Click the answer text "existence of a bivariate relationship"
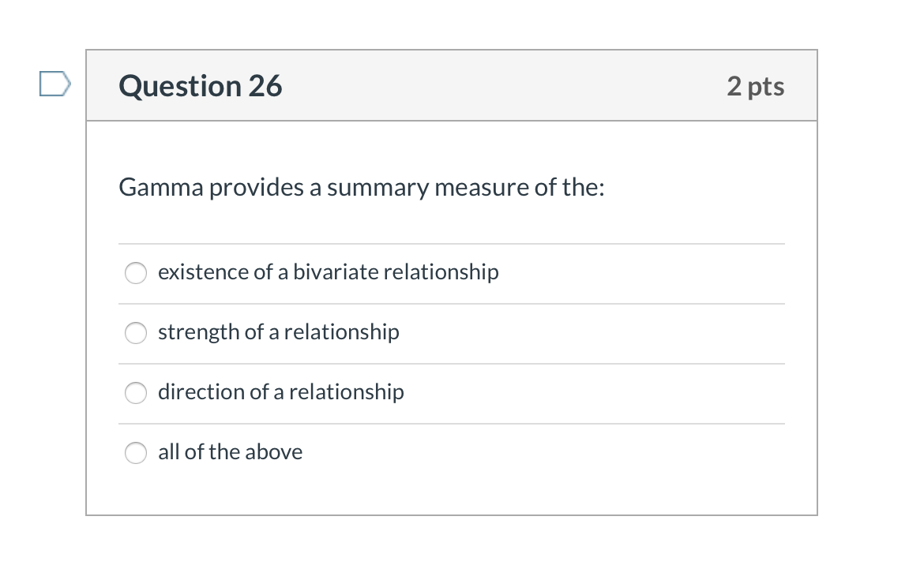 (x=328, y=272)
